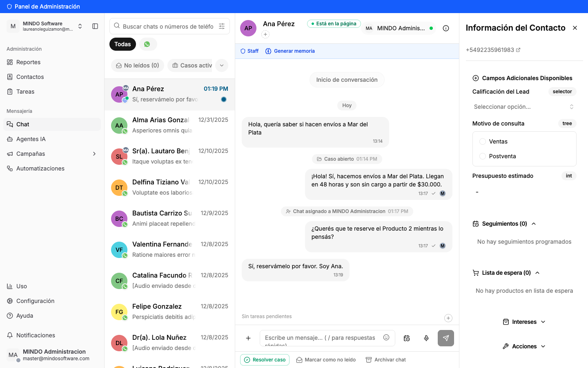Click the Staff shield button

tap(249, 51)
